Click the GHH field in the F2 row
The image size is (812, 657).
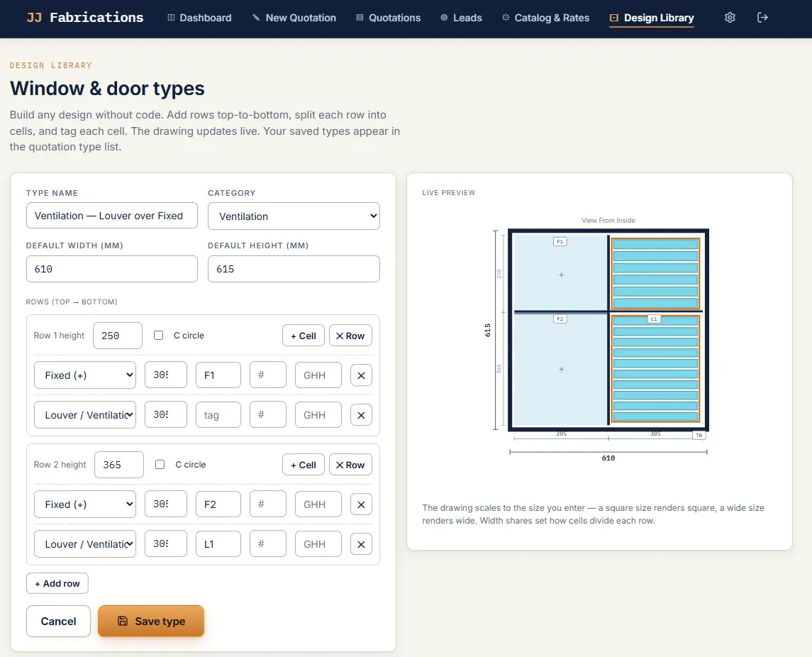tap(318, 504)
